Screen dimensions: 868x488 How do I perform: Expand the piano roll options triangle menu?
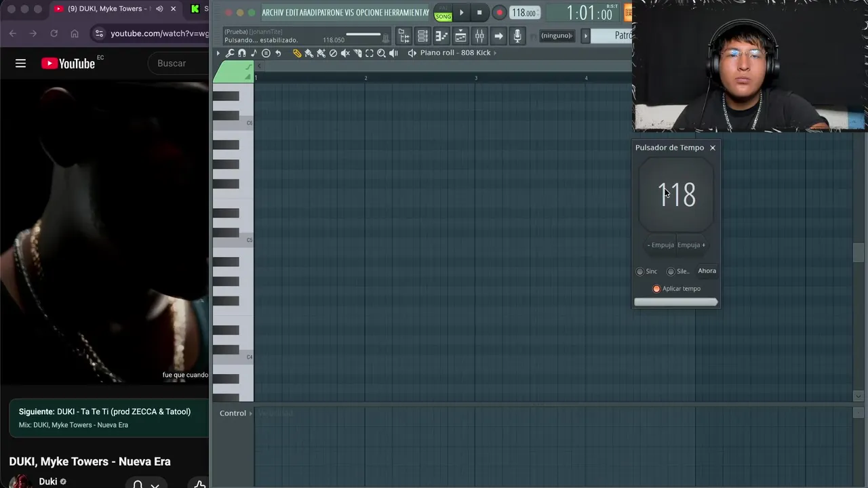coord(218,53)
